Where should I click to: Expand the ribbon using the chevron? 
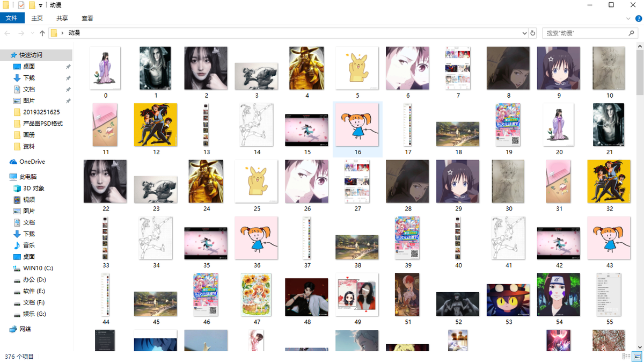628,18
